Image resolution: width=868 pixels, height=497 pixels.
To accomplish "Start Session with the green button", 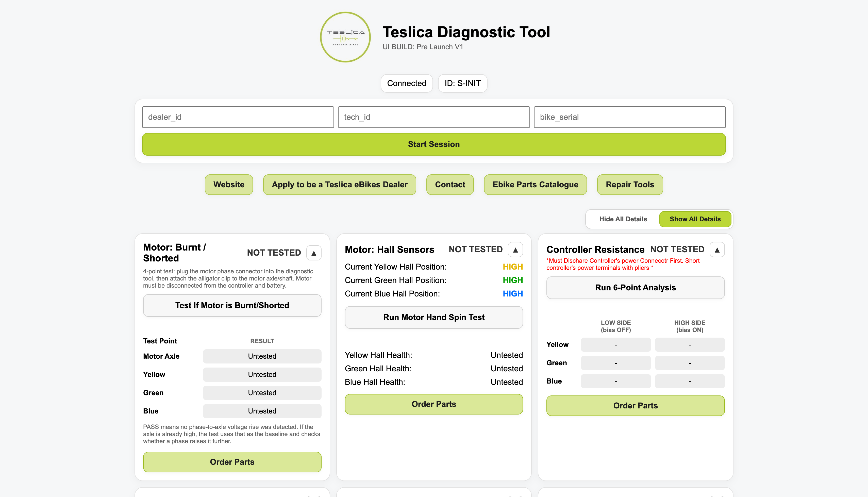I will (434, 144).
